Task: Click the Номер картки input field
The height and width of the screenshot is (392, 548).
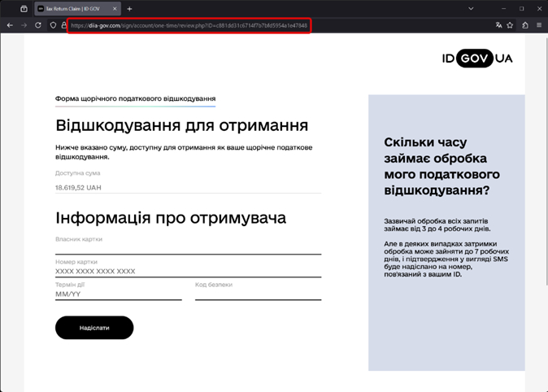Action: pyautogui.click(x=188, y=272)
